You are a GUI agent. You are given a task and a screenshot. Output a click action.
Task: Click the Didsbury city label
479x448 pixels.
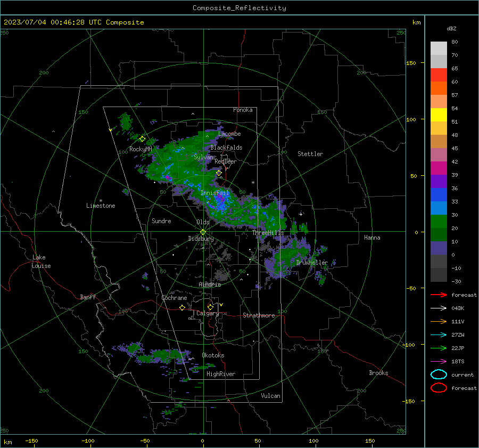[201, 239]
